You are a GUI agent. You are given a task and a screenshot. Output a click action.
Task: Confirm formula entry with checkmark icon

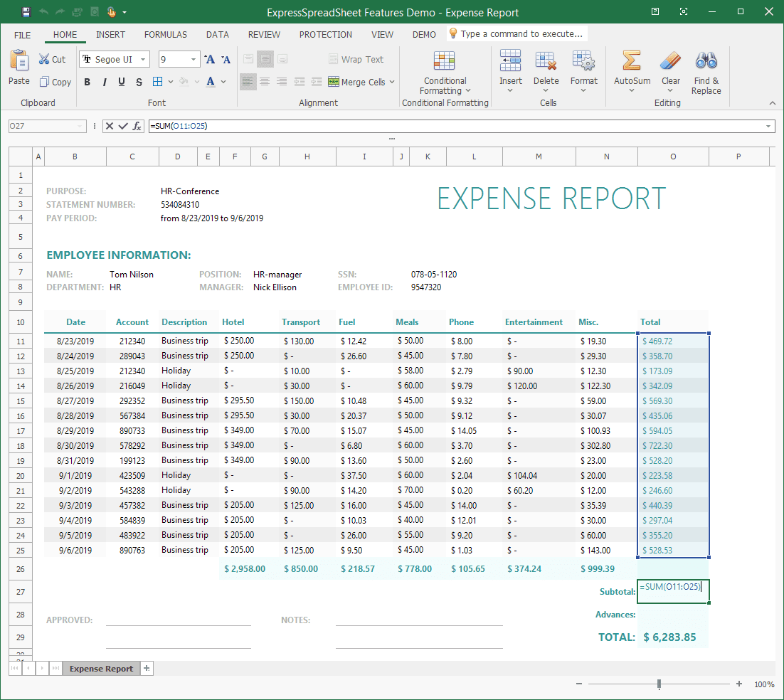click(123, 126)
